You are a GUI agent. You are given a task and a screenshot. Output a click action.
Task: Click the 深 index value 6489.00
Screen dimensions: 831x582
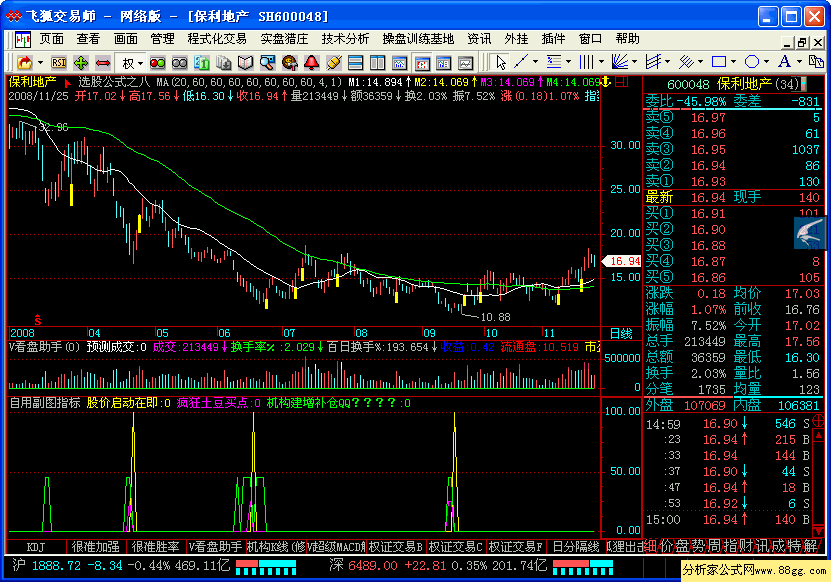[373, 566]
